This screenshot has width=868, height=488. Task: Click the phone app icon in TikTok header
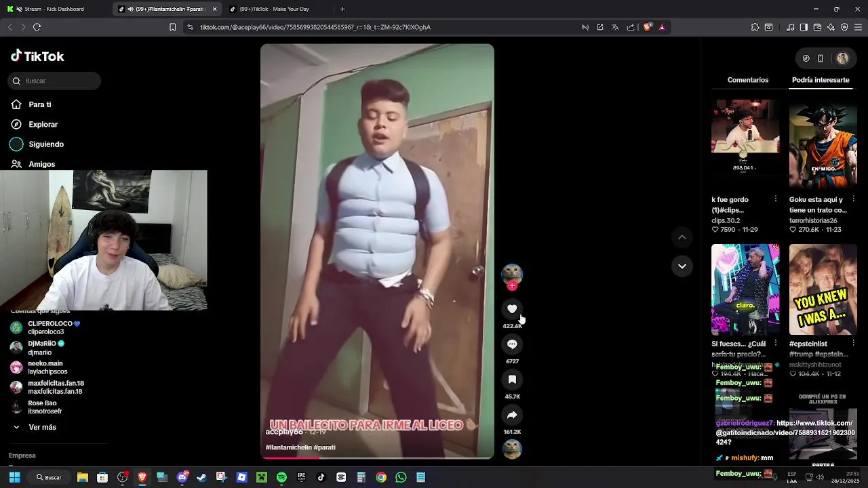coord(821,58)
